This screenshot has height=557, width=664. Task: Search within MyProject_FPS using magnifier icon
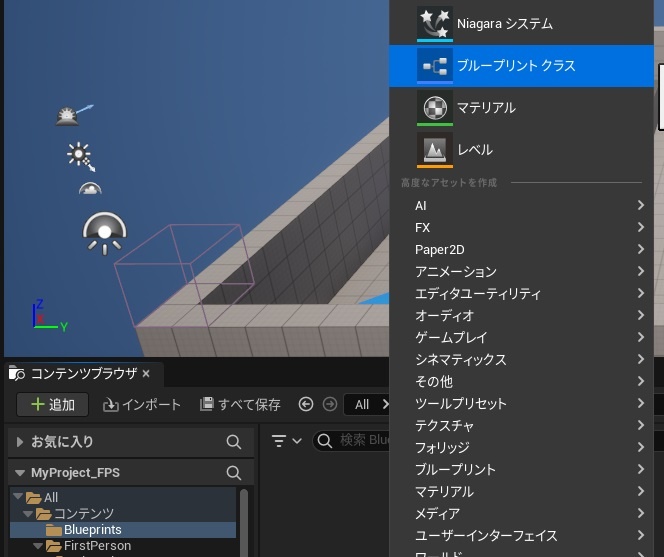pyautogui.click(x=233, y=473)
